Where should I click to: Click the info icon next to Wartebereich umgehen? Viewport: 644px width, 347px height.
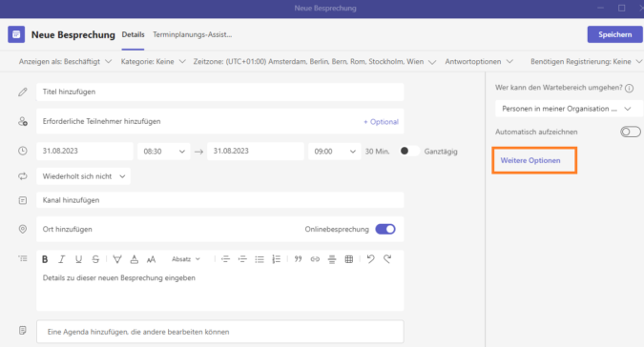point(630,89)
